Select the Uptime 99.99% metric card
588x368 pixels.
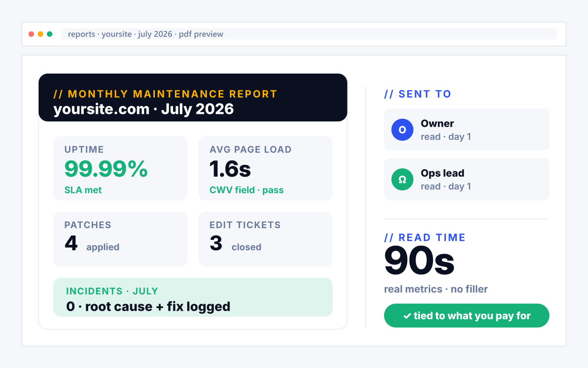point(120,168)
